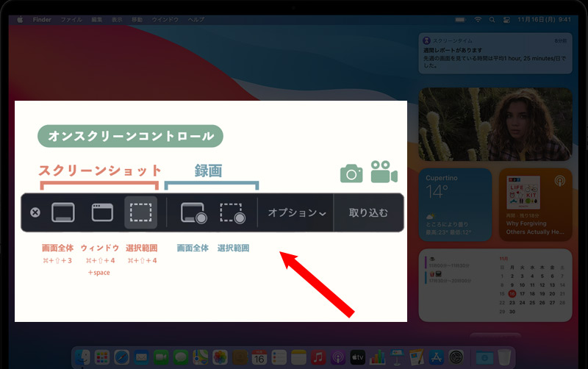The height and width of the screenshot is (369, 588).
Task: Open the 表示 menu
Action: pos(117,20)
